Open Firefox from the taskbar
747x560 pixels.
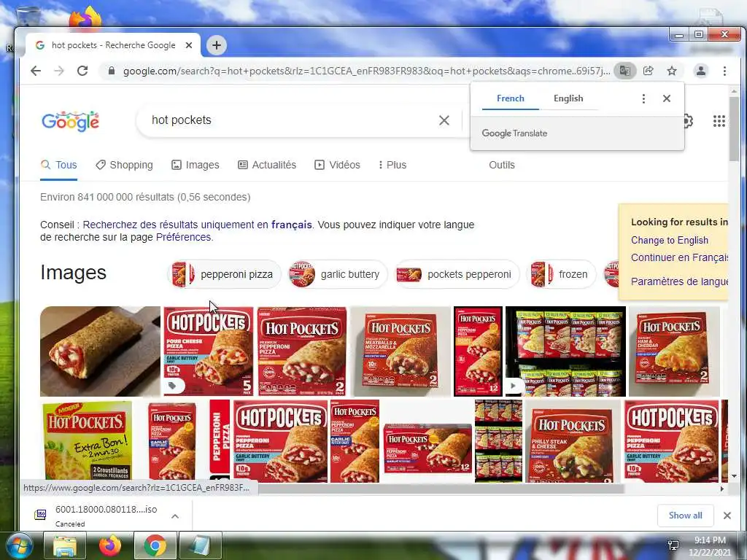click(110, 546)
